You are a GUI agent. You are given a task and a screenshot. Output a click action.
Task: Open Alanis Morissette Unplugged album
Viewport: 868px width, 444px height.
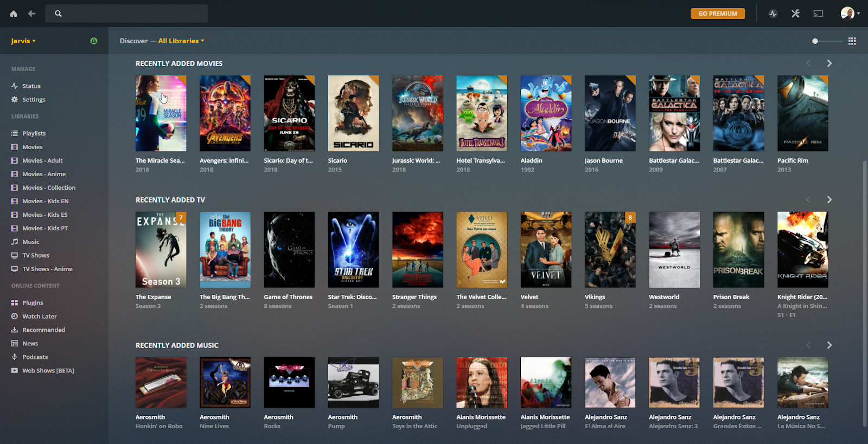click(482, 382)
